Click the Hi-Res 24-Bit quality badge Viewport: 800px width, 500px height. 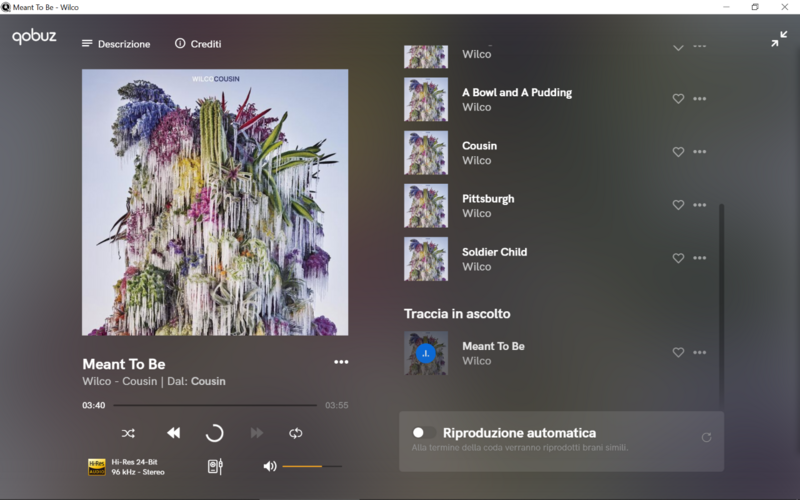point(97,466)
